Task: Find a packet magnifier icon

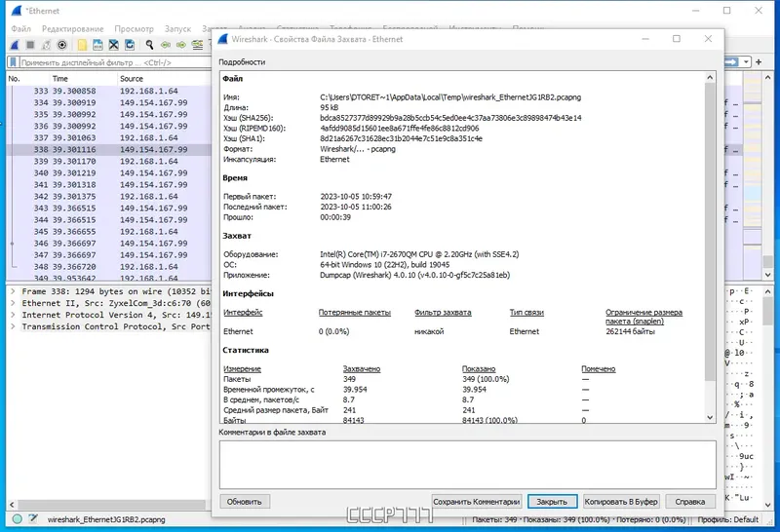Action: click(149, 45)
